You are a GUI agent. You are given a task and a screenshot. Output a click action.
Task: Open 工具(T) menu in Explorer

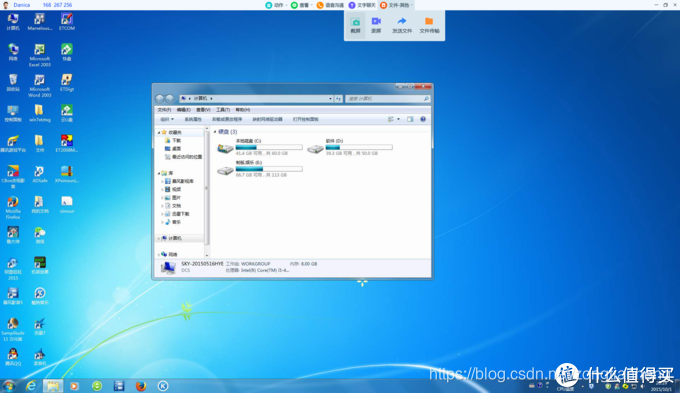click(223, 110)
